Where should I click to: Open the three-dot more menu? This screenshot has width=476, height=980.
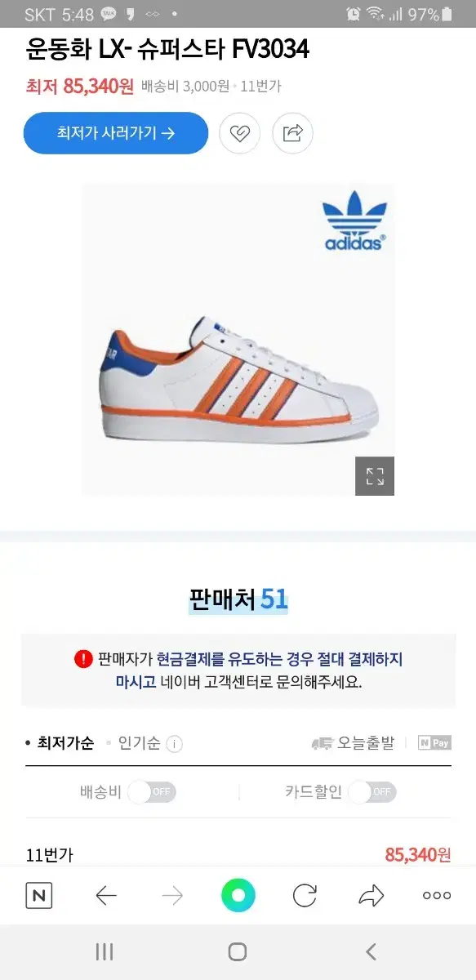(x=437, y=896)
